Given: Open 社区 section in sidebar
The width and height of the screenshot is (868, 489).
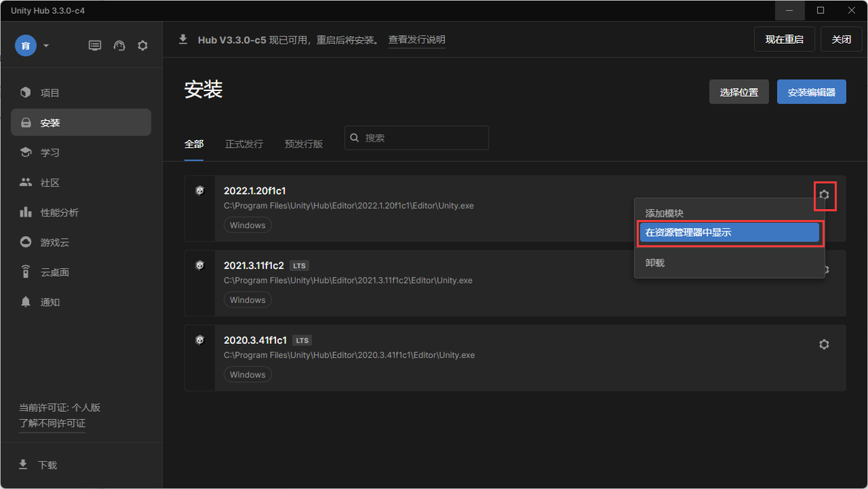Looking at the screenshot, I should pyautogui.click(x=81, y=182).
